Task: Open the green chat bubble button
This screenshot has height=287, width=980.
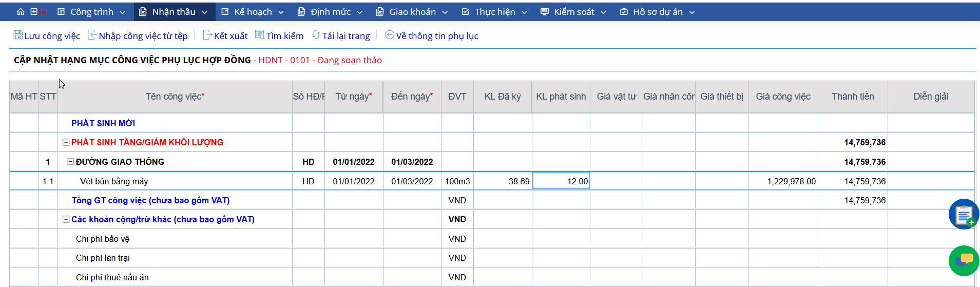Action: point(964,260)
